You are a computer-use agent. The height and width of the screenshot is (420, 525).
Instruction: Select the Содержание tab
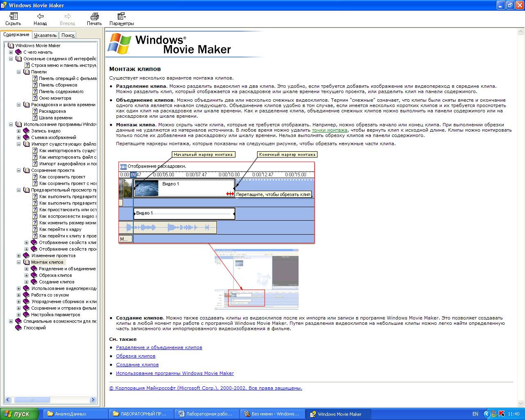coord(16,35)
